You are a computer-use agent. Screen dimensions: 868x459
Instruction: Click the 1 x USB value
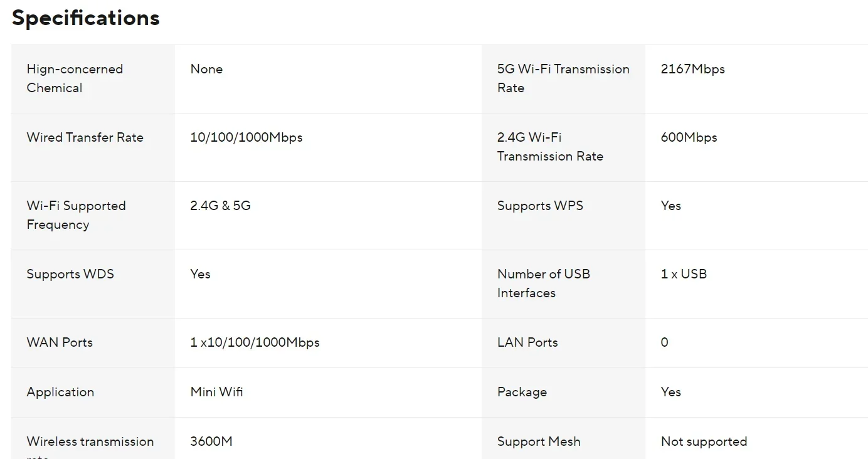coord(684,274)
